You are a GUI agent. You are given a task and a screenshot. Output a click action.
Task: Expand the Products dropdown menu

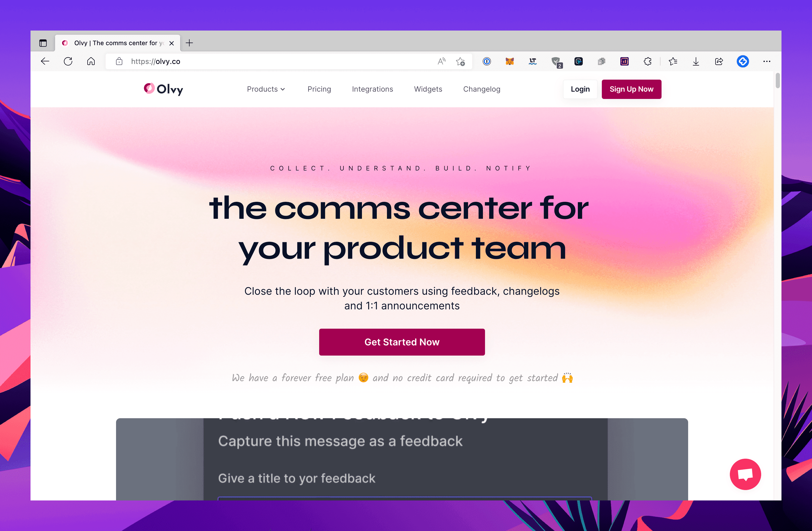pos(265,90)
